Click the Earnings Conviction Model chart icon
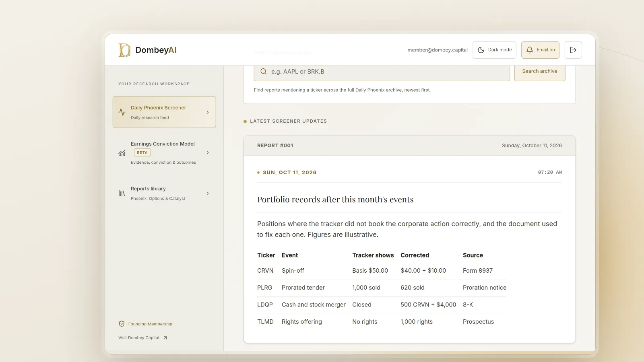 [122, 153]
